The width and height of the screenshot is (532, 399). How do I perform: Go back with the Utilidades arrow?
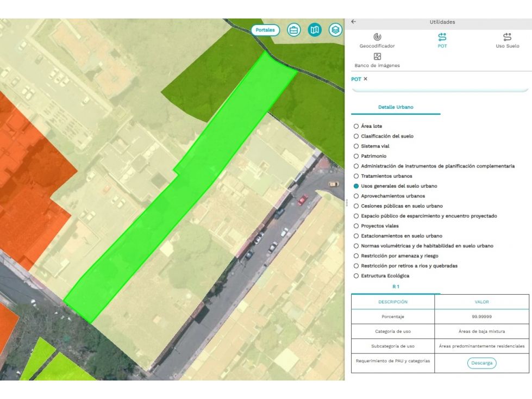[354, 22]
